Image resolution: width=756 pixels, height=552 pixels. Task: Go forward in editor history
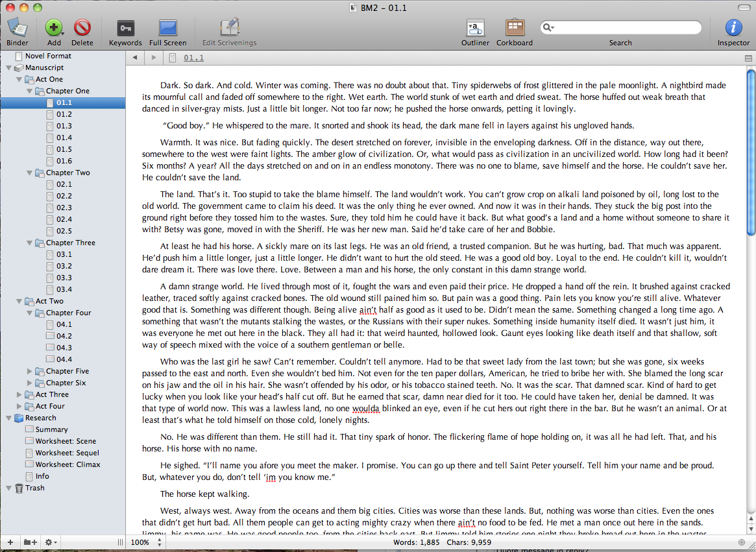click(x=154, y=58)
